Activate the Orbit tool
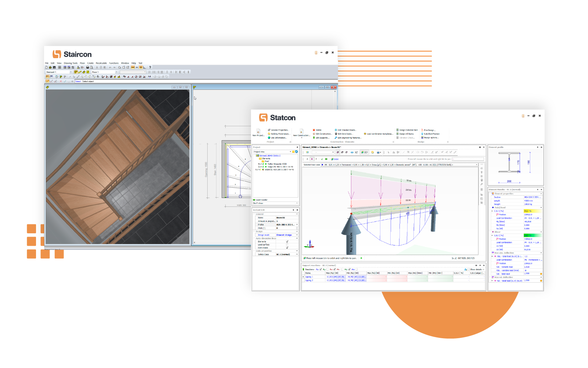This screenshot has width=588, height=368. [x=335, y=159]
